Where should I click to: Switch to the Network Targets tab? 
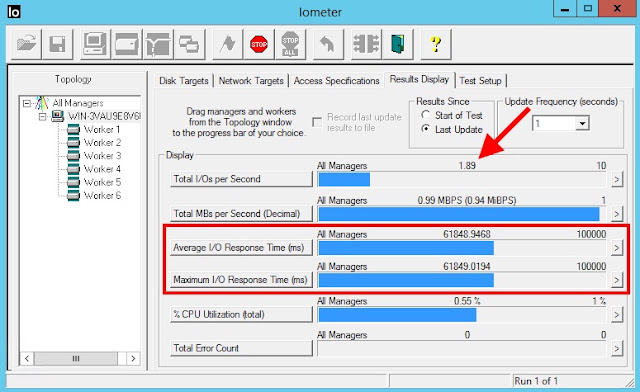click(251, 80)
